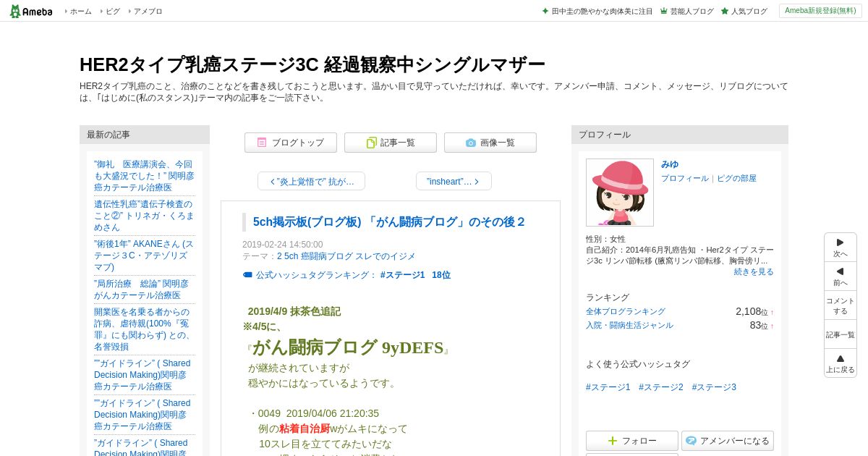Screen dimensions: 868x456
Task: Click コメントする in floating menu
Action: [841, 305]
